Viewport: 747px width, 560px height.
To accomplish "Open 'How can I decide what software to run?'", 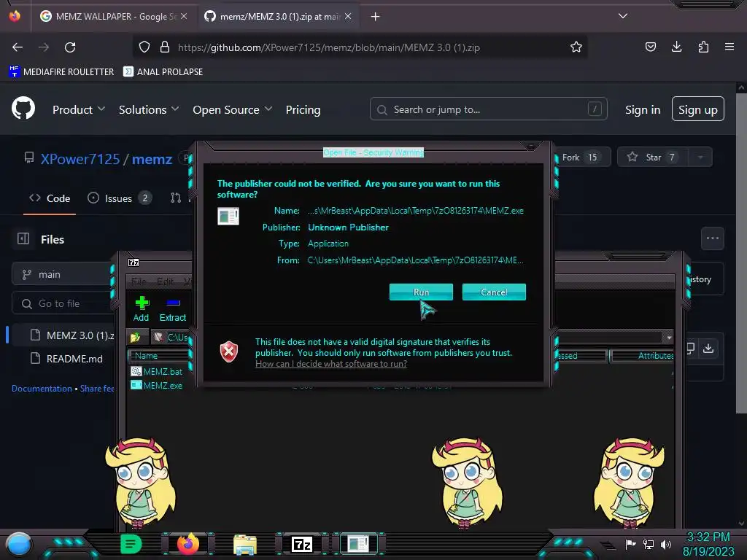I will [x=330, y=364].
